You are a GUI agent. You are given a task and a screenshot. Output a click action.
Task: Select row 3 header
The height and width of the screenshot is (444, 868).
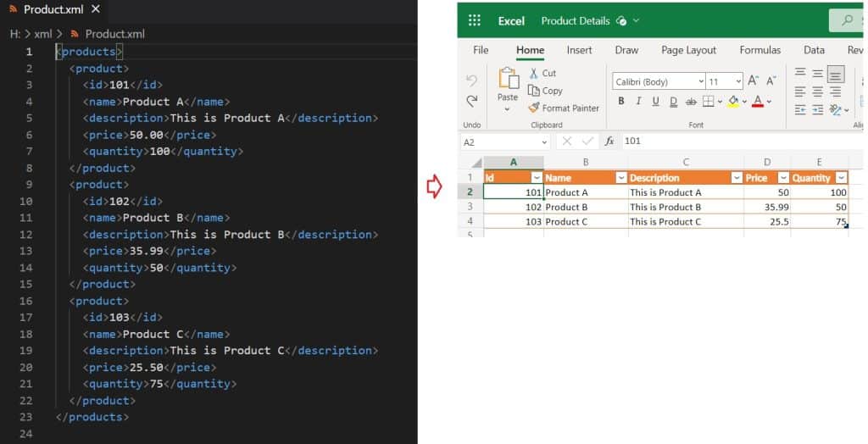(x=470, y=207)
